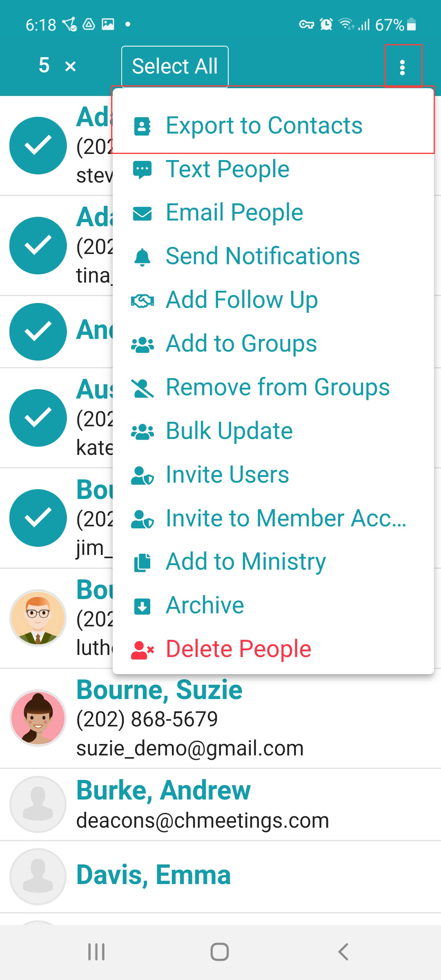Tap Suzie Bourne's avatar thumbnail

(38, 718)
